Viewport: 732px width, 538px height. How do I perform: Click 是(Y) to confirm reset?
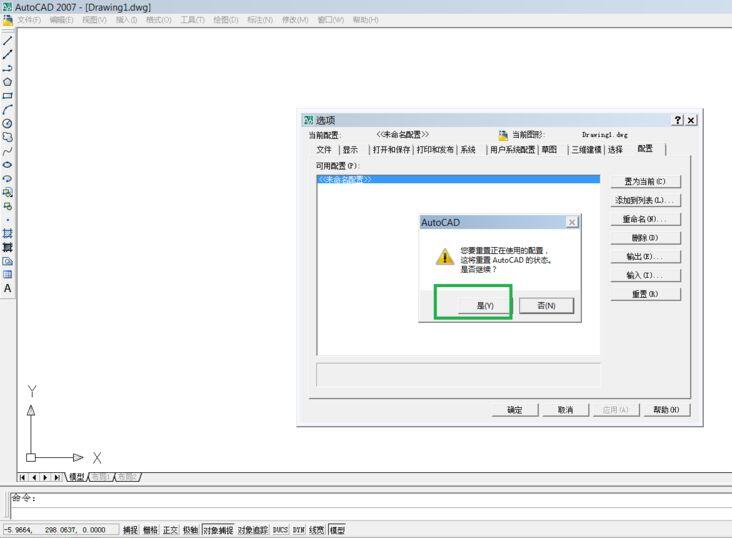[485, 306]
